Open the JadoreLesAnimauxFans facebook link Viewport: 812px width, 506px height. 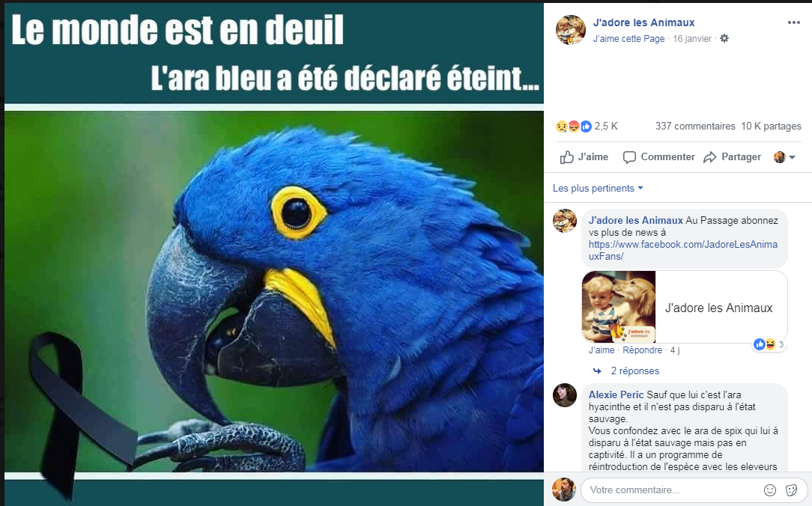683,251
